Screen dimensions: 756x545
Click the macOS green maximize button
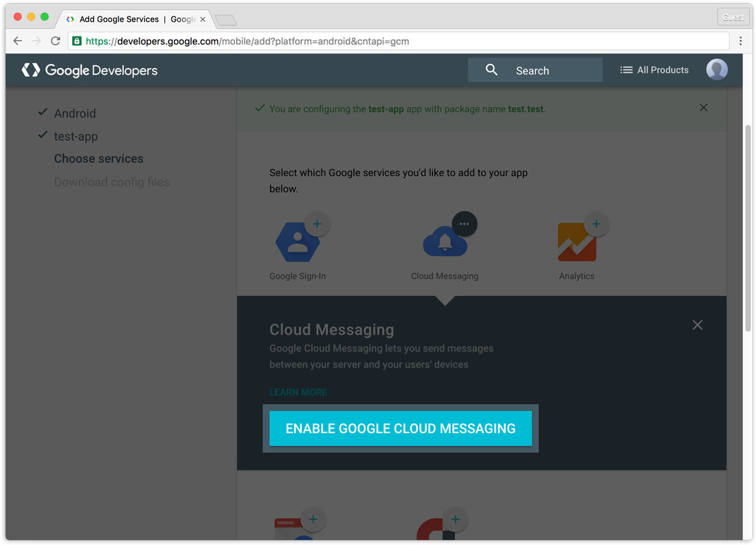coord(45,17)
